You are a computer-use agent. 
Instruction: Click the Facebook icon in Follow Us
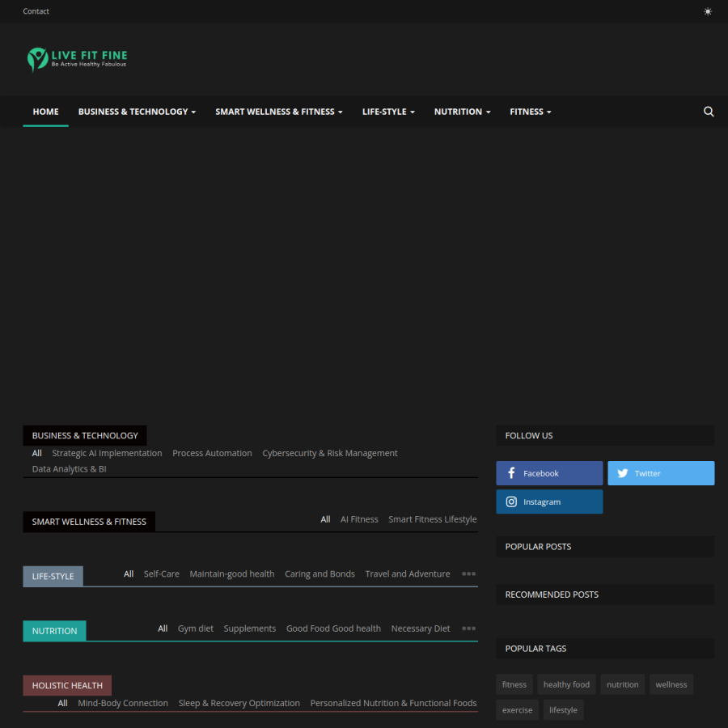coord(511,473)
